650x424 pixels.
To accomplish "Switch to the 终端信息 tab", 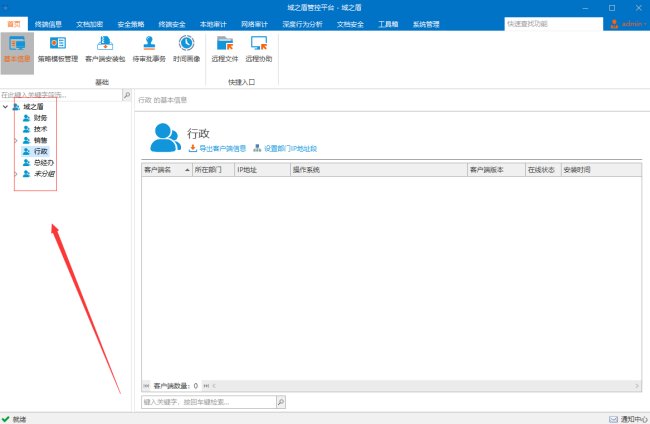I will [x=48, y=24].
